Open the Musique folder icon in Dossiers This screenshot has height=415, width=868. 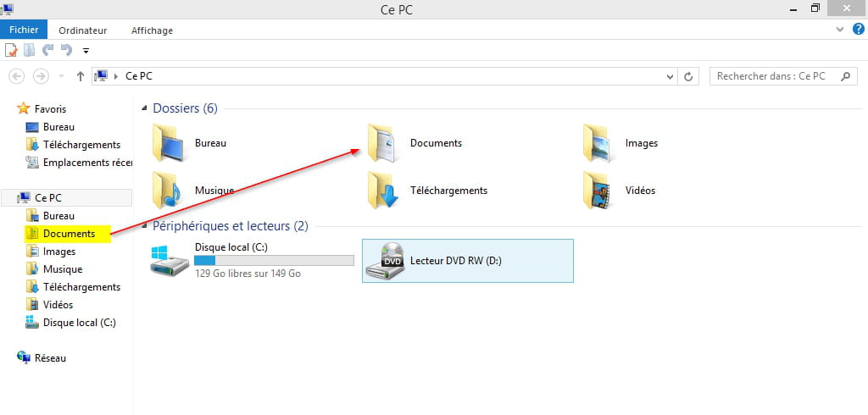166,191
